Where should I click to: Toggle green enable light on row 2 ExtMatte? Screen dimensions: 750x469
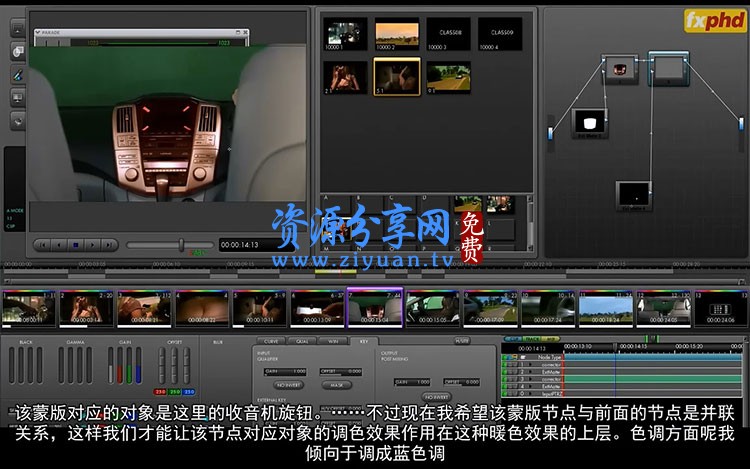504,371
